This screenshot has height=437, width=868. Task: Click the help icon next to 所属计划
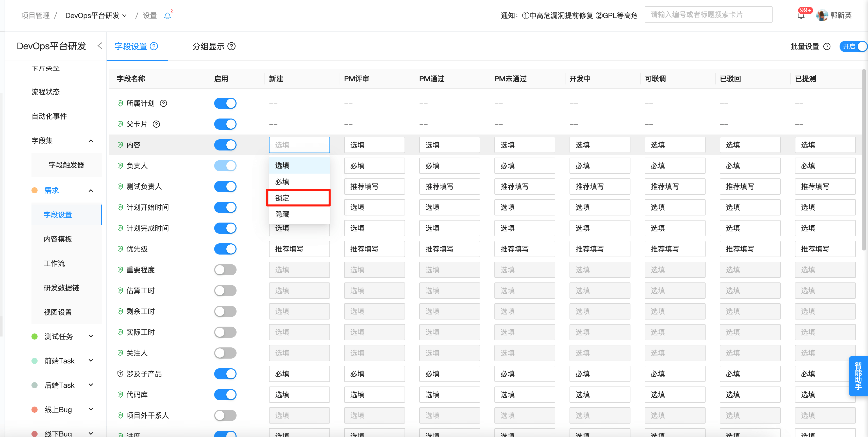point(164,104)
